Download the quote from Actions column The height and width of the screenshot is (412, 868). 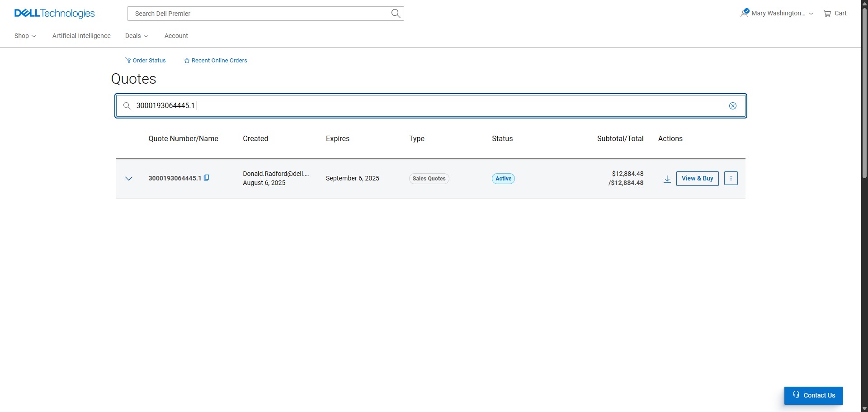click(667, 179)
